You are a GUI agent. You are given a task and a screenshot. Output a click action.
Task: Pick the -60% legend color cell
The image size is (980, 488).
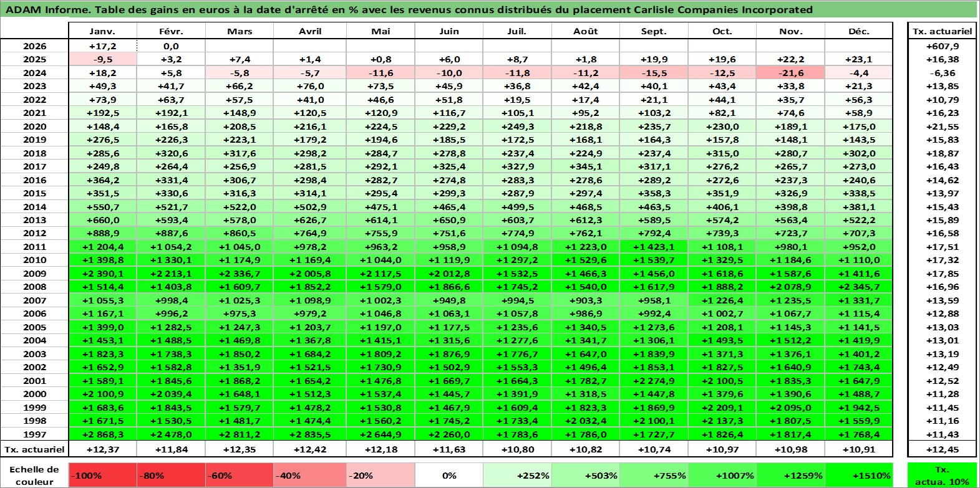point(240,475)
